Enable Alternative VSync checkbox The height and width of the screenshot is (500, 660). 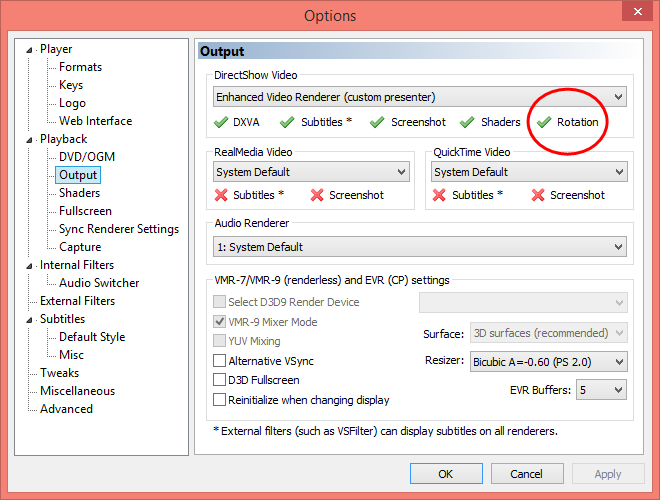click(x=220, y=360)
